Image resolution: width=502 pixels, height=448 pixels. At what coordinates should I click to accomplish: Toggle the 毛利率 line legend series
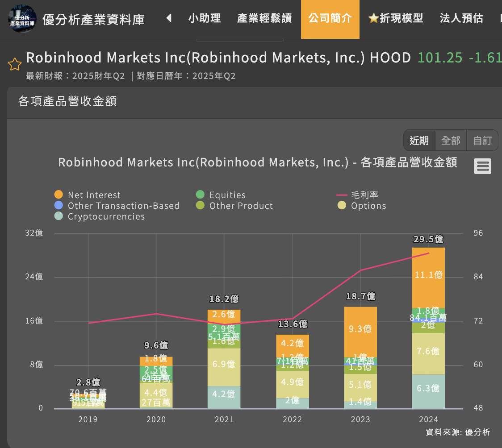(x=357, y=195)
